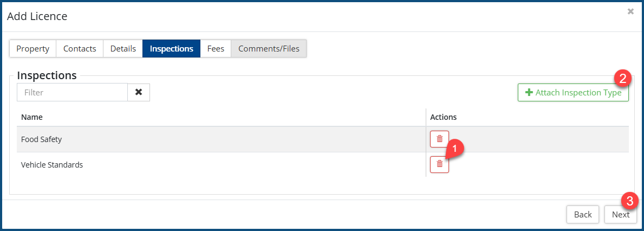Image resolution: width=644 pixels, height=231 pixels.
Task: Select the Inspections tab
Action: tap(171, 48)
